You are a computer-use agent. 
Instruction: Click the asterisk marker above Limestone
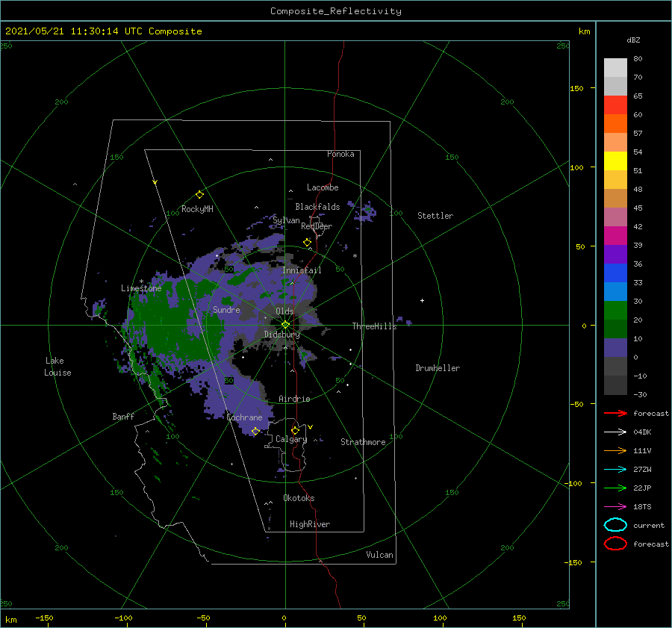(141, 282)
